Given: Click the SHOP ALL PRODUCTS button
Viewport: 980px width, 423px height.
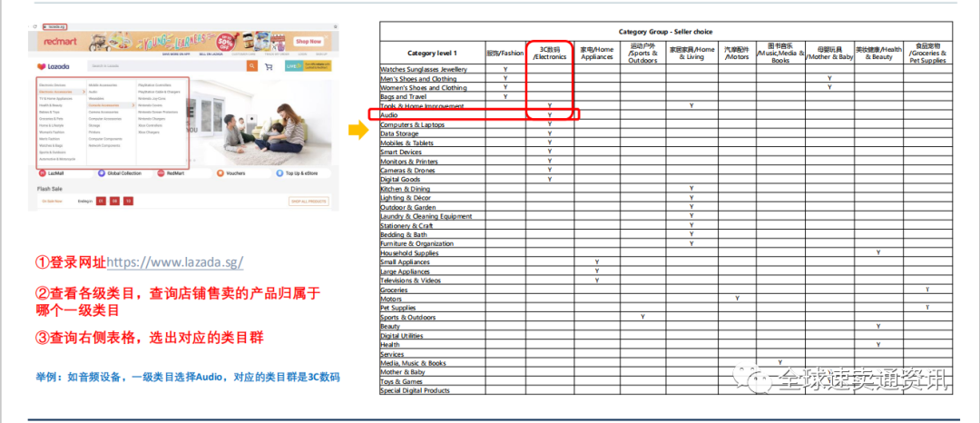Looking at the screenshot, I should coord(309,202).
